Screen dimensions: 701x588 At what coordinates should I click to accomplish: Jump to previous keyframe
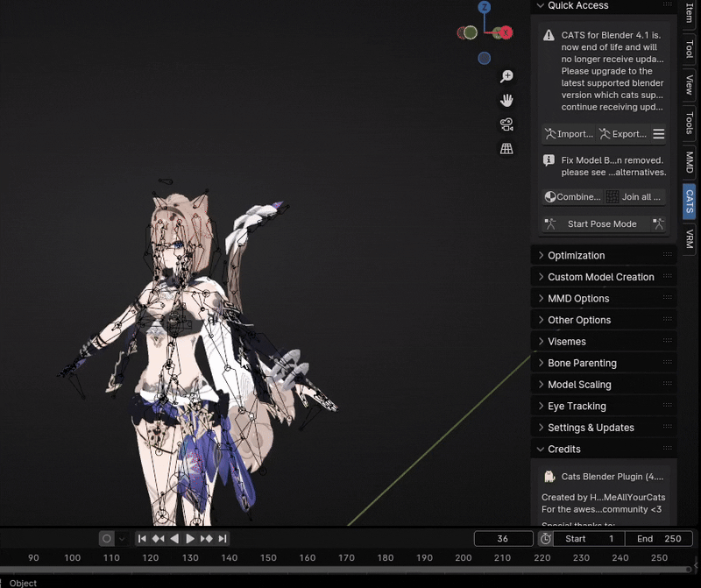pyautogui.click(x=159, y=539)
